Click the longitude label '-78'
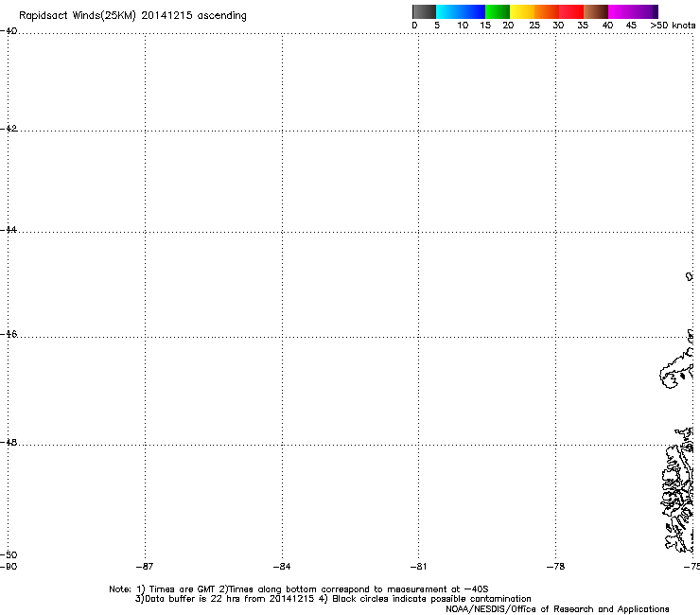The width and height of the screenshot is (700, 615). point(555,567)
